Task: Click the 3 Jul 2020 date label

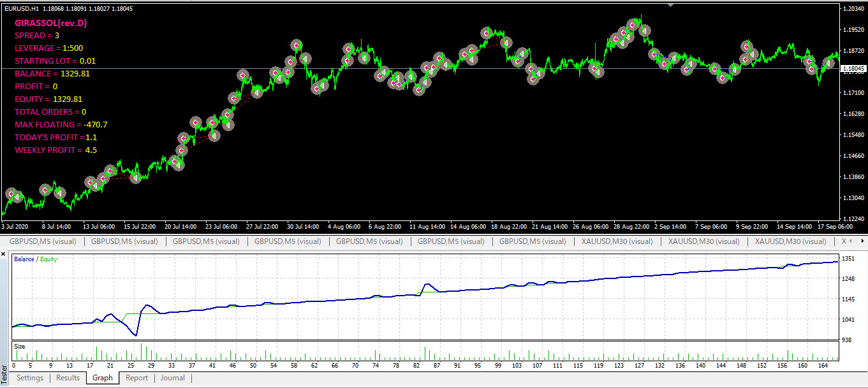Action: point(15,226)
